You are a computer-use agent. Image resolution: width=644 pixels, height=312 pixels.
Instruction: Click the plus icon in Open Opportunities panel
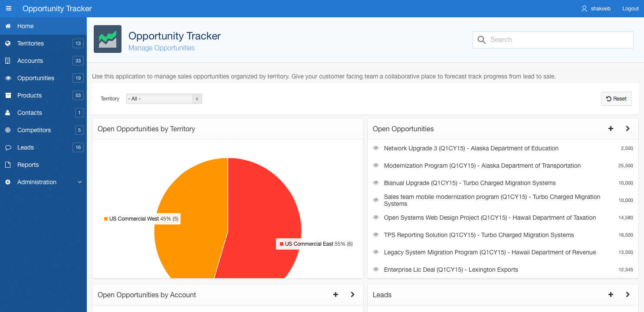point(611,129)
